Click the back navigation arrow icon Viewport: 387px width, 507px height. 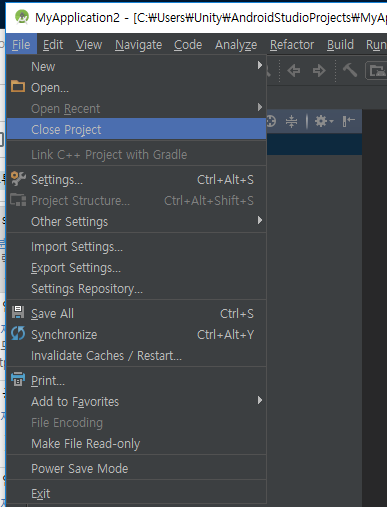[294, 71]
